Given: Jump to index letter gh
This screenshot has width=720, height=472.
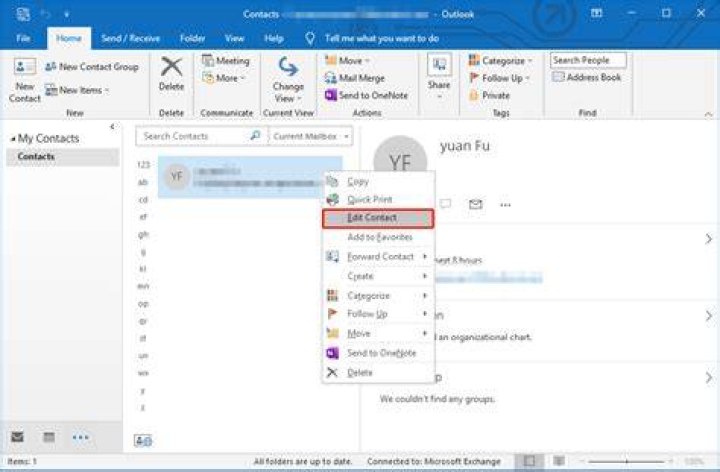Looking at the screenshot, I should coord(143,234).
